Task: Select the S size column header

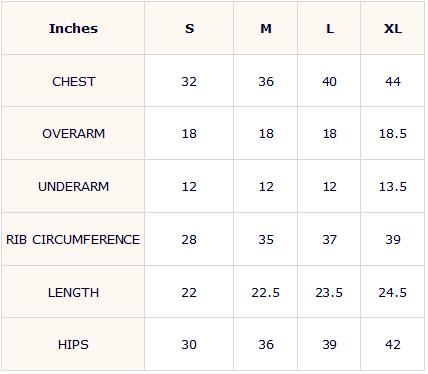Action: click(189, 29)
